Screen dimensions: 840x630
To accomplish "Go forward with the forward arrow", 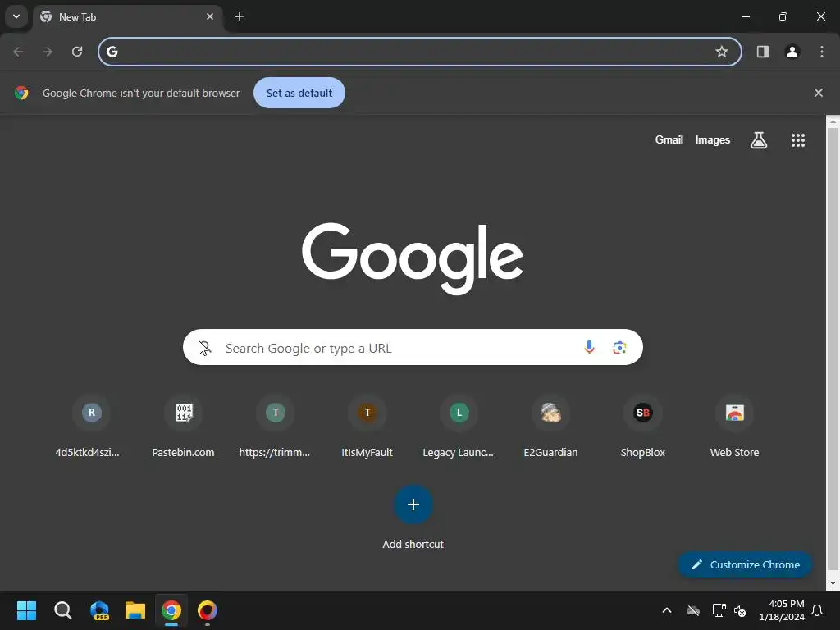I will click(48, 52).
